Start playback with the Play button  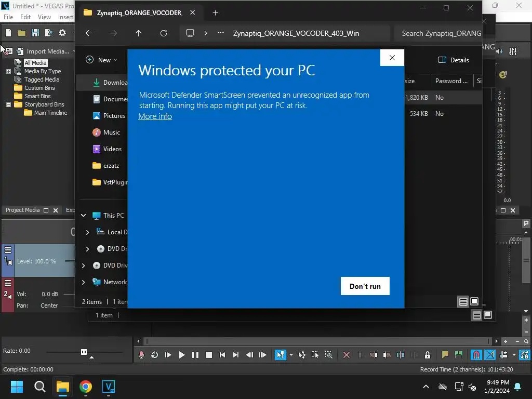coord(182,355)
